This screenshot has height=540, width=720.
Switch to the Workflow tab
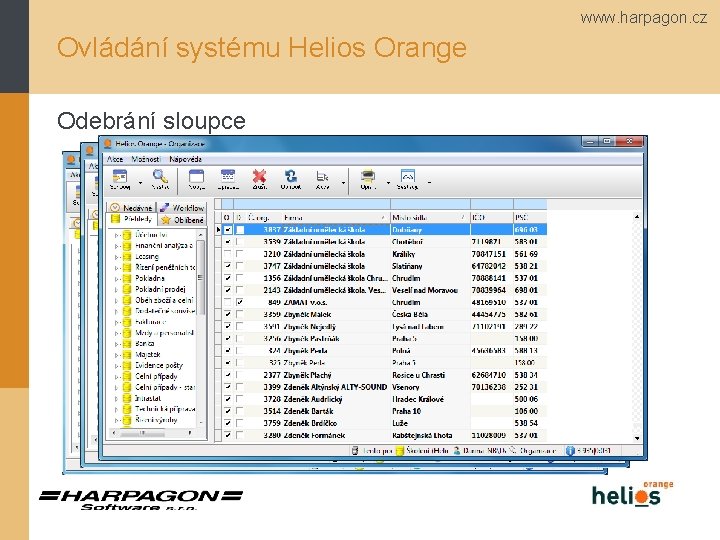pos(182,208)
